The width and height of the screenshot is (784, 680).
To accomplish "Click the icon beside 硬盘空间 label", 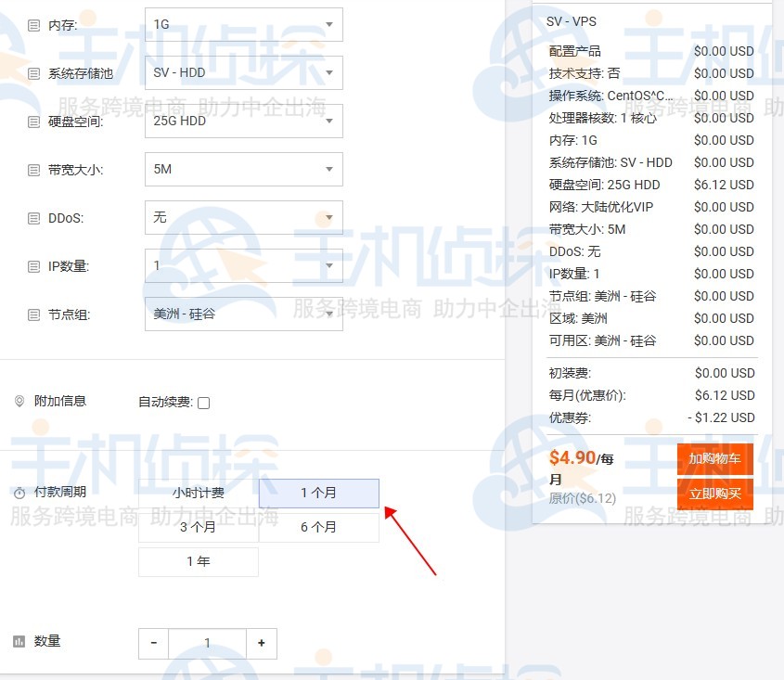I will click(x=34, y=121).
